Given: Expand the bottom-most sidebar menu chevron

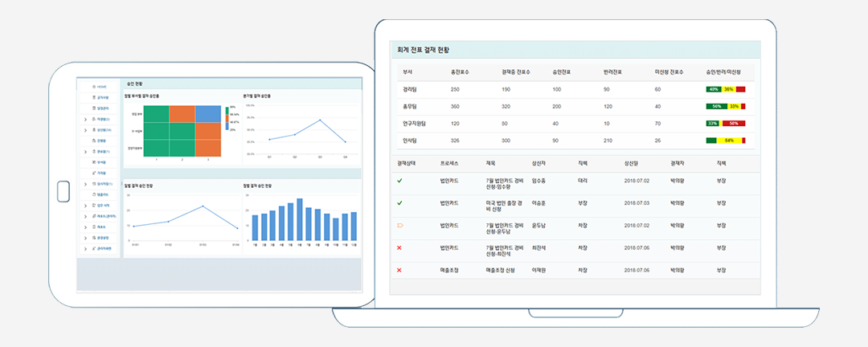Looking at the screenshot, I should [85, 249].
